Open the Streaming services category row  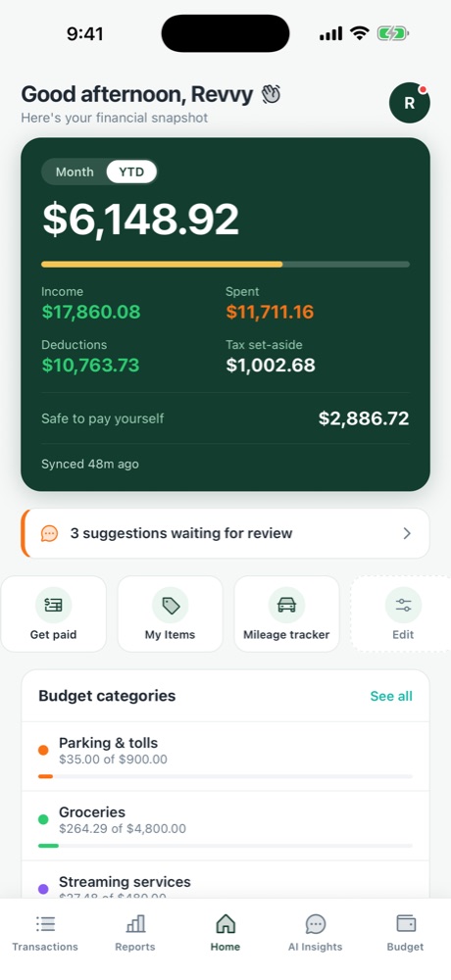tap(225, 880)
